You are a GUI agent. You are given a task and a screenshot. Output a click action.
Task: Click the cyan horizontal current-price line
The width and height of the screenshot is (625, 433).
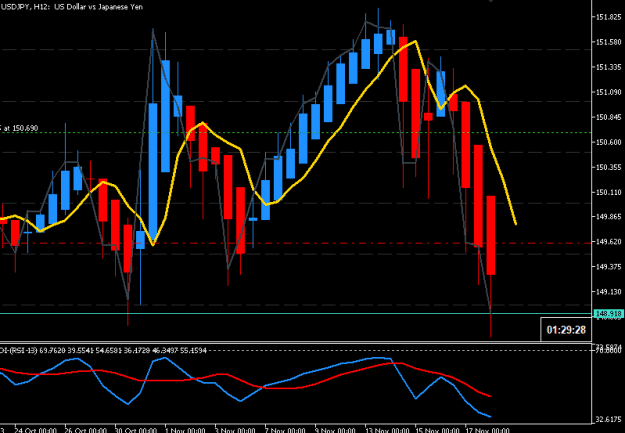(296, 313)
